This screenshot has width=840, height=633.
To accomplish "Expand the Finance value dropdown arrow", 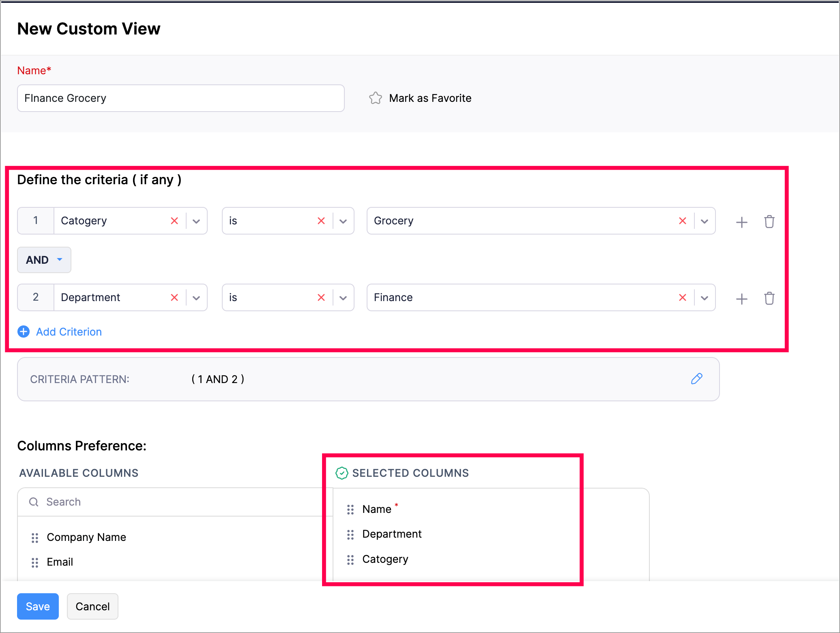I will click(x=704, y=298).
